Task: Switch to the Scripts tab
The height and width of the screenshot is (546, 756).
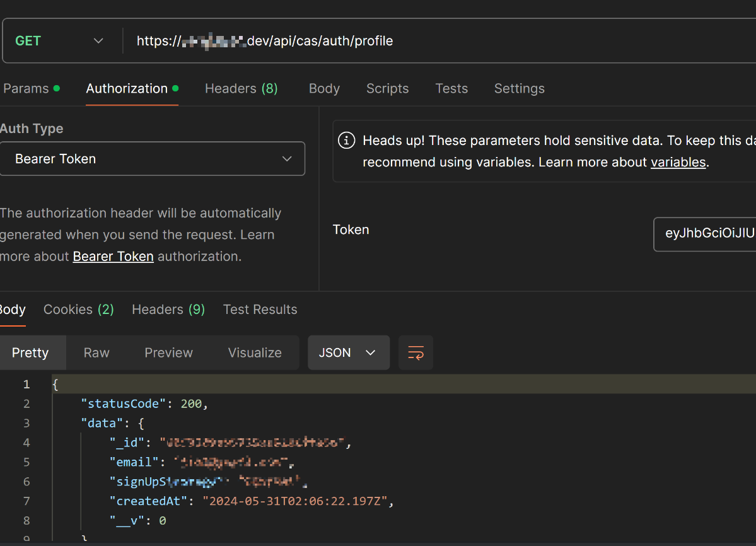Action: click(387, 89)
